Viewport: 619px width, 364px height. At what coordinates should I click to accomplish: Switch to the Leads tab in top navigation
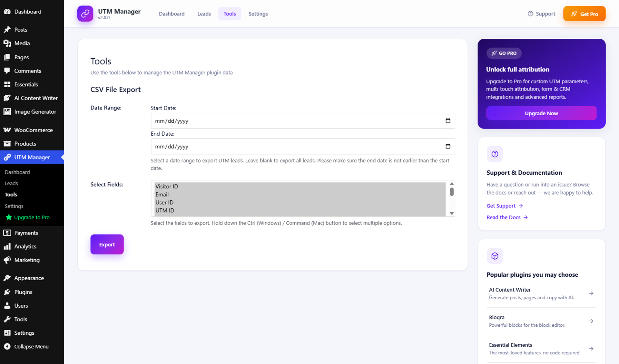(x=204, y=14)
